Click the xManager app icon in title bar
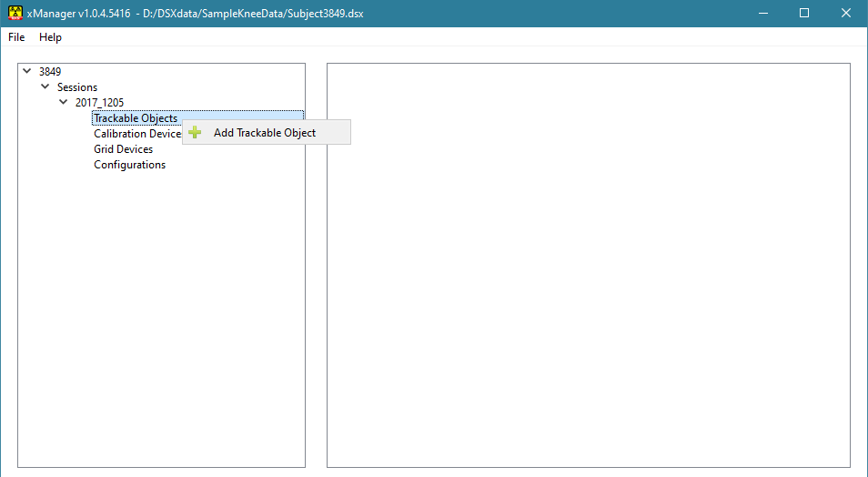Viewport: 868px width, 477px height. [x=15, y=14]
